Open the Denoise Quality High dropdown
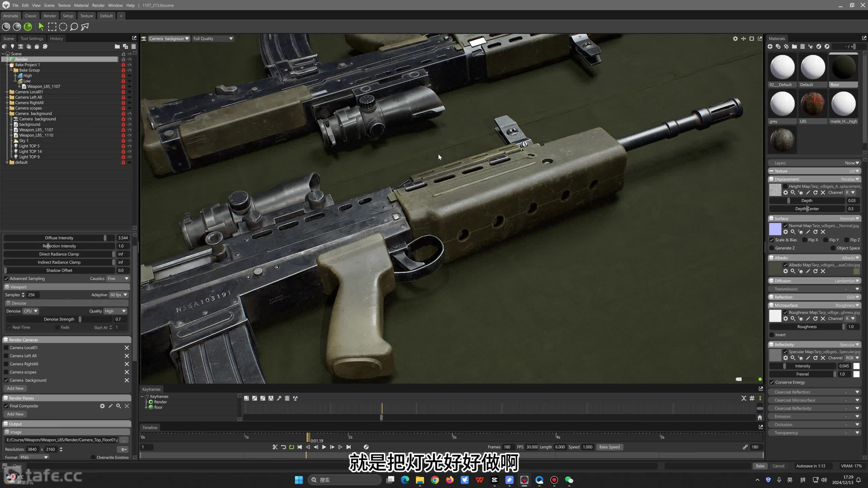The width and height of the screenshot is (868, 488). point(115,311)
